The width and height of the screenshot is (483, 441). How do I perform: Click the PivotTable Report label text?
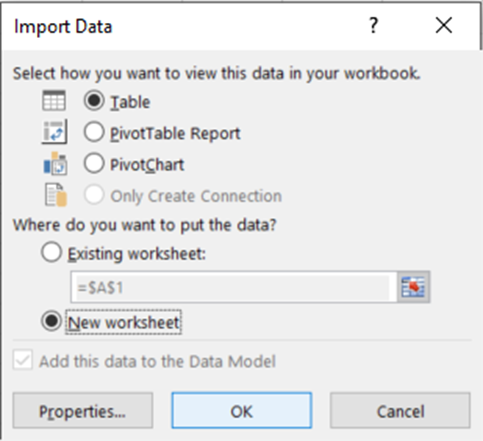[175, 134]
